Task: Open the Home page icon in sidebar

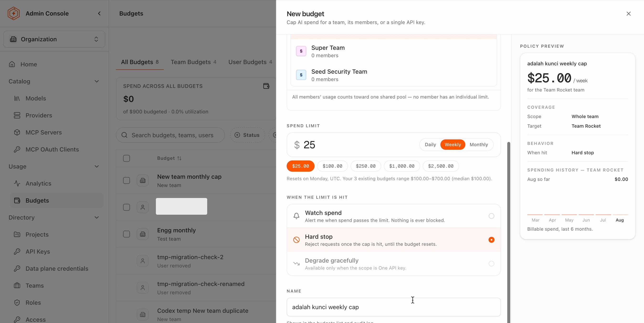Action: tap(12, 64)
